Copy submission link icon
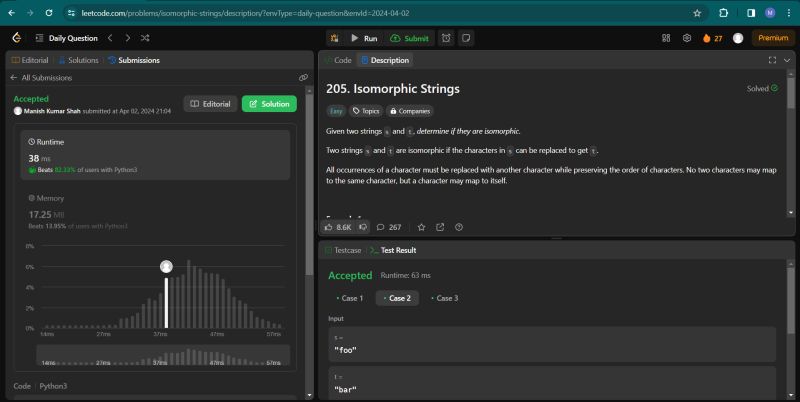800x402 pixels. [x=303, y=78]
